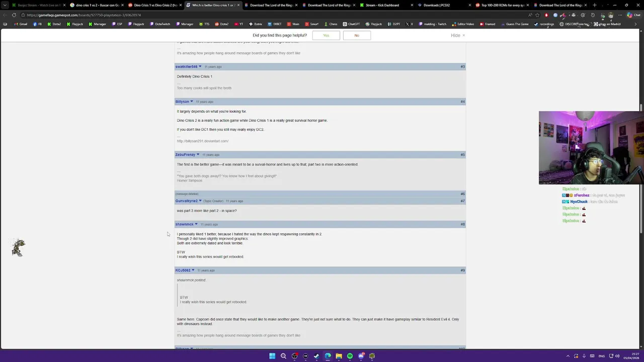Open the ChatGPT bookmark
Viewport: 644px width, 362px height.
352,24
